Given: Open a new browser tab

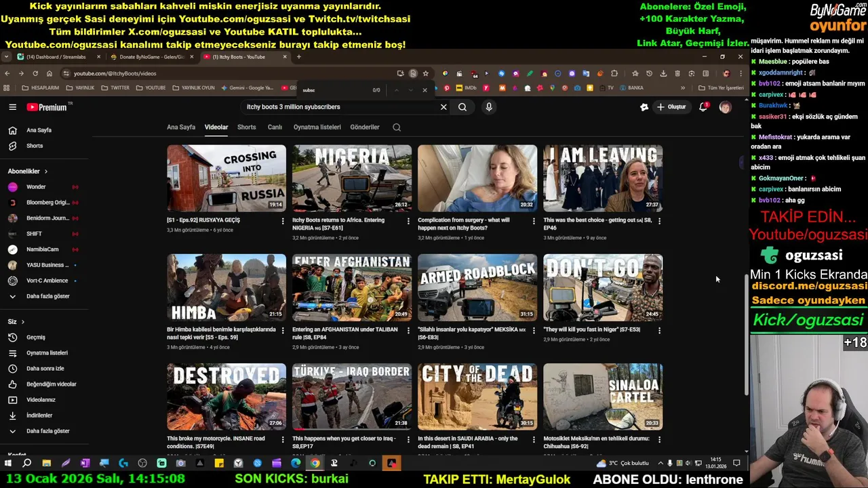Looking at the screenshot, I should pyautogui.click(x=298, y=57).
